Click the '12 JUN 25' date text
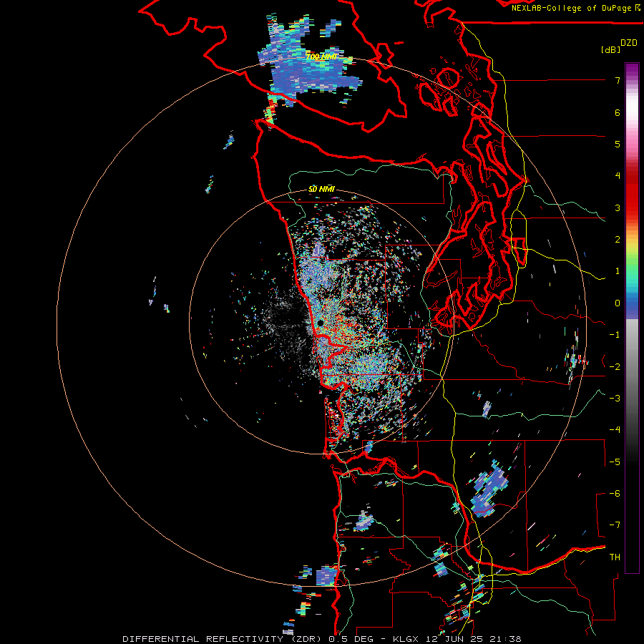The height and width of the screenshot is (644, 644). [x=454, y=639]
